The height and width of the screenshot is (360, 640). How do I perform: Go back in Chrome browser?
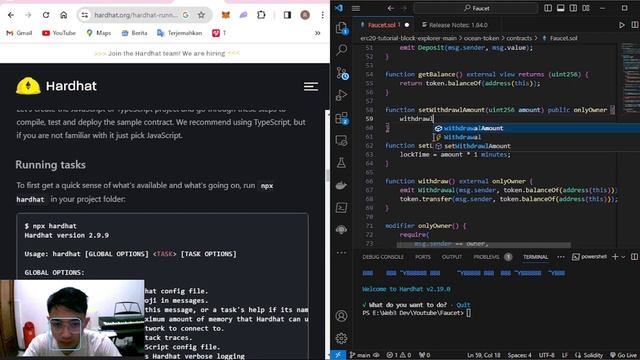point(11,15)
